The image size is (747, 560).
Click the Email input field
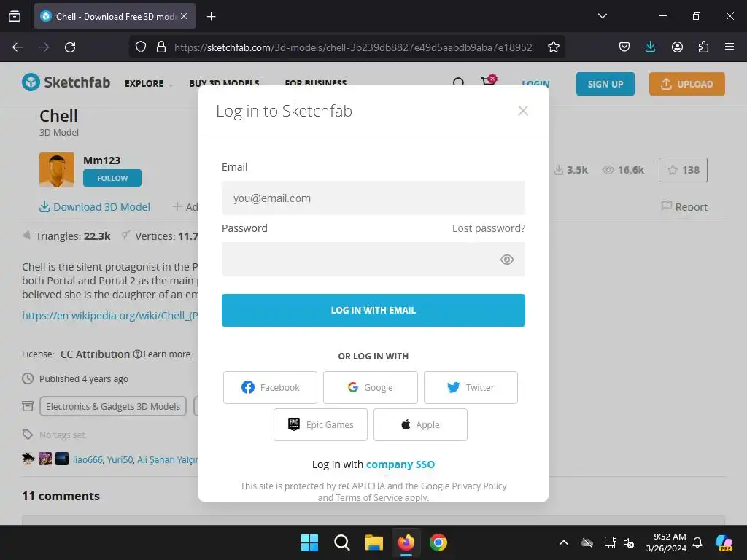pos(373,198)
